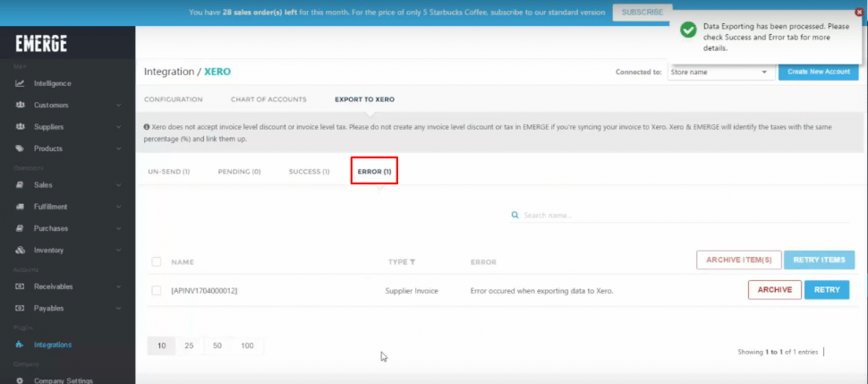The image size is (868, 384).
Task: Click the filter icon beside TYPE column
Action: click(x=413, y=262)
